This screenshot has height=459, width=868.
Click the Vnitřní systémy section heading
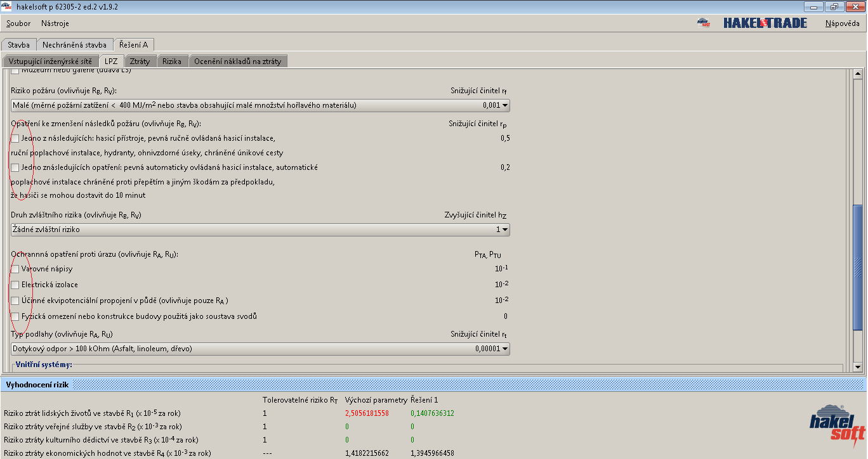44,365
